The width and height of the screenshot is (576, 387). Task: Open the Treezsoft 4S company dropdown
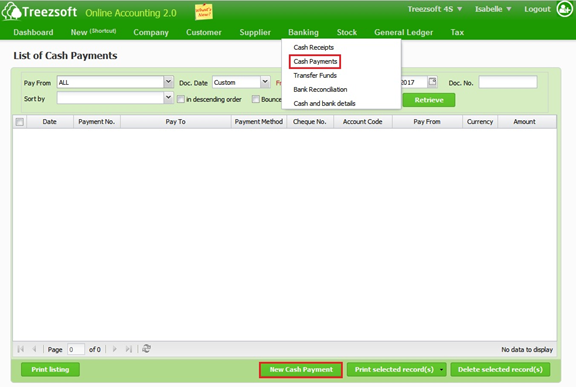pyautogui.click(x=435, y=9)
